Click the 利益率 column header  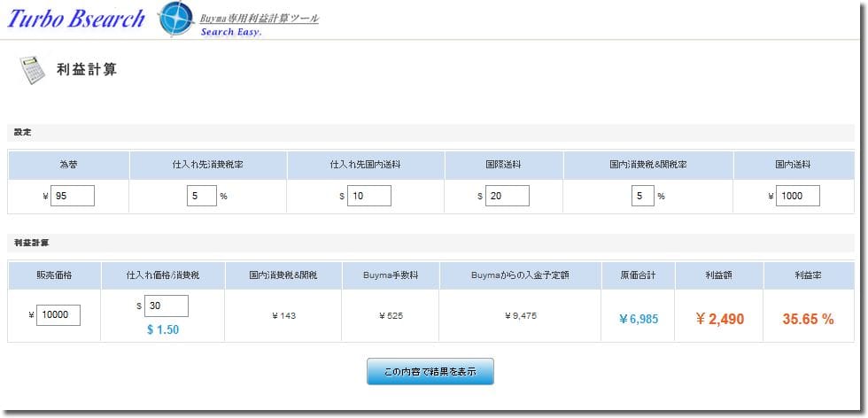click(808, 275)
